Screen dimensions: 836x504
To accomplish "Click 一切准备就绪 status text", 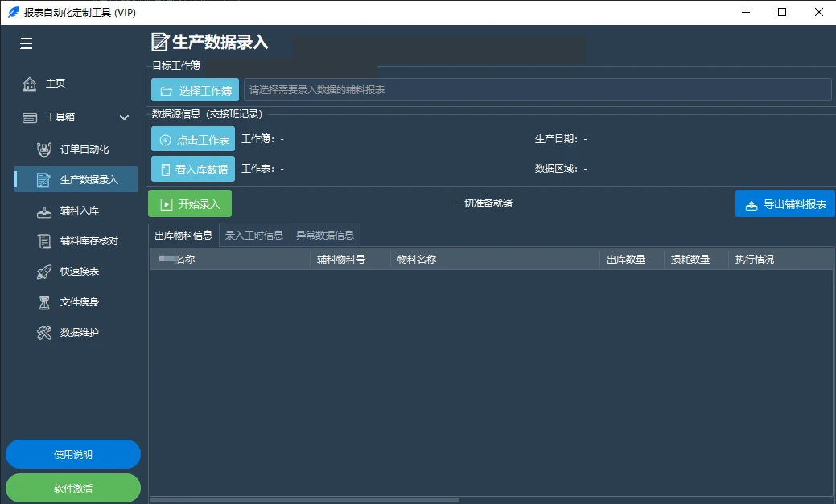I will point(484,203).
